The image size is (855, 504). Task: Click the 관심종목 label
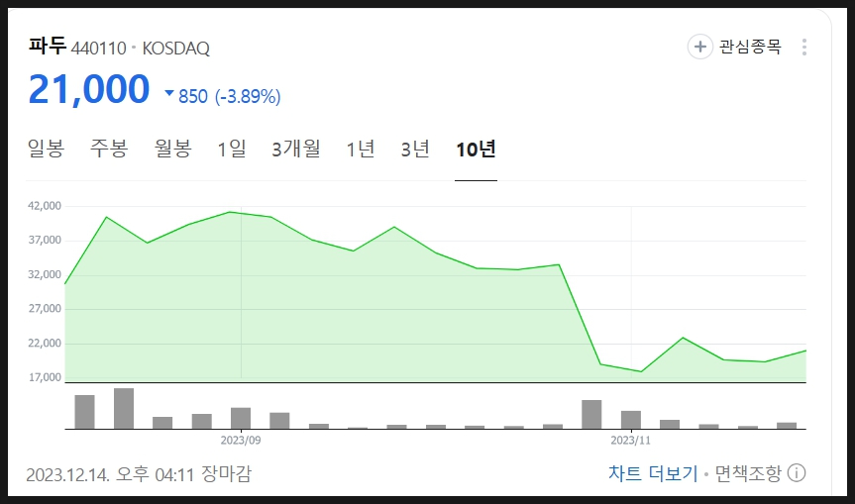point(750,47)
